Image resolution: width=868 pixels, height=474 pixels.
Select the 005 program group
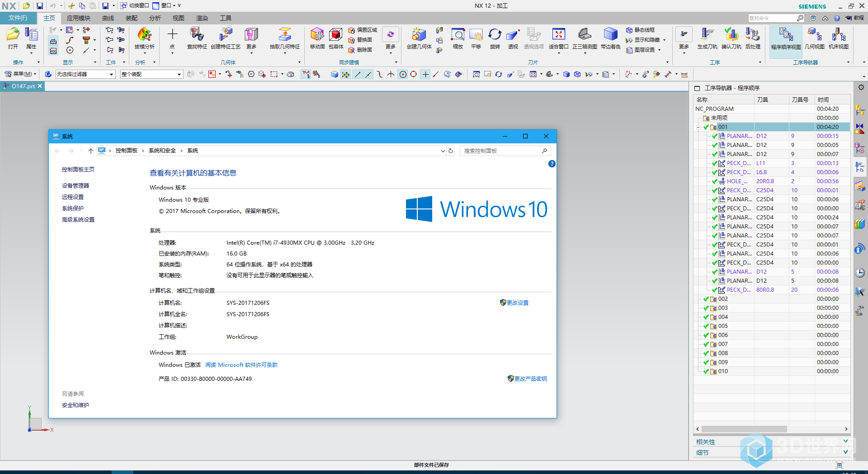[772, 326]
